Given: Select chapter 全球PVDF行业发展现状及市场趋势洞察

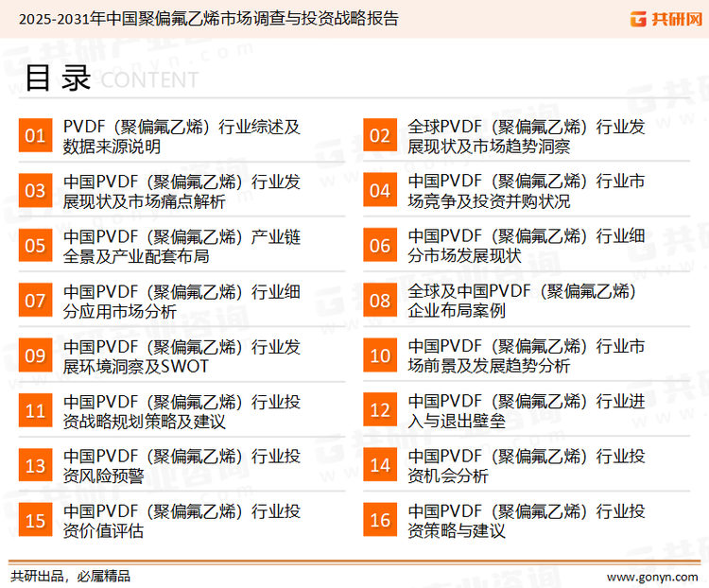Looking at the screenshot, I should [526, 136].
